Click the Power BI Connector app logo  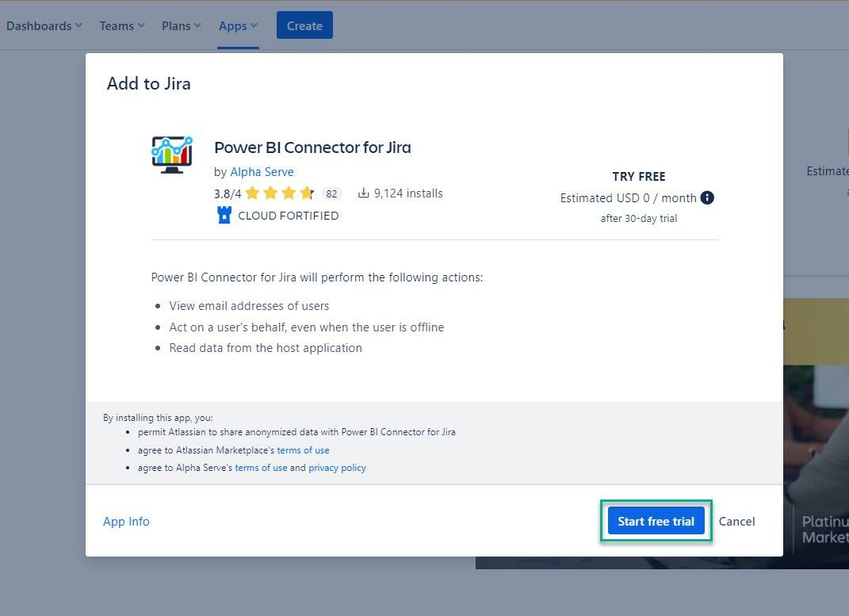171,154
